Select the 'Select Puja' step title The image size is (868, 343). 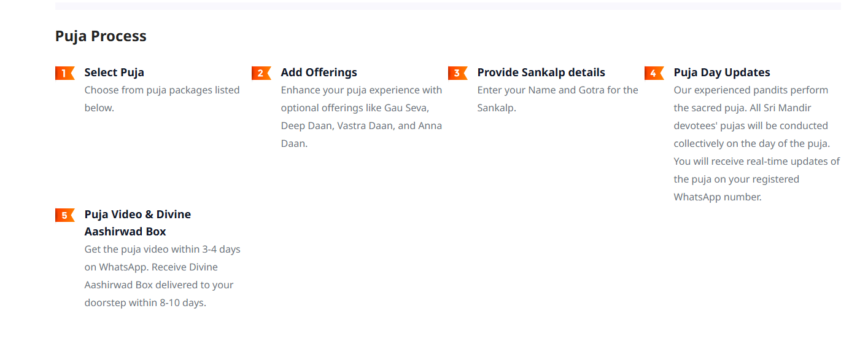(x=114, y=73)
